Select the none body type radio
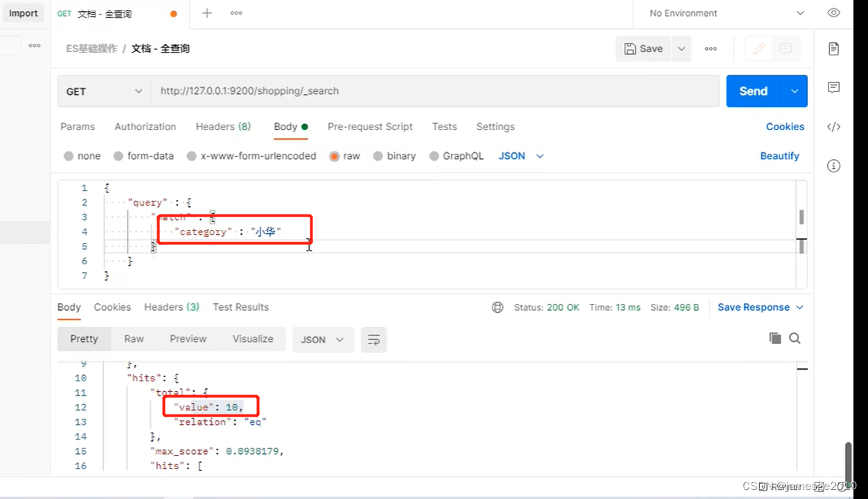This screenshot has height=499, width=868. point(69,156)
